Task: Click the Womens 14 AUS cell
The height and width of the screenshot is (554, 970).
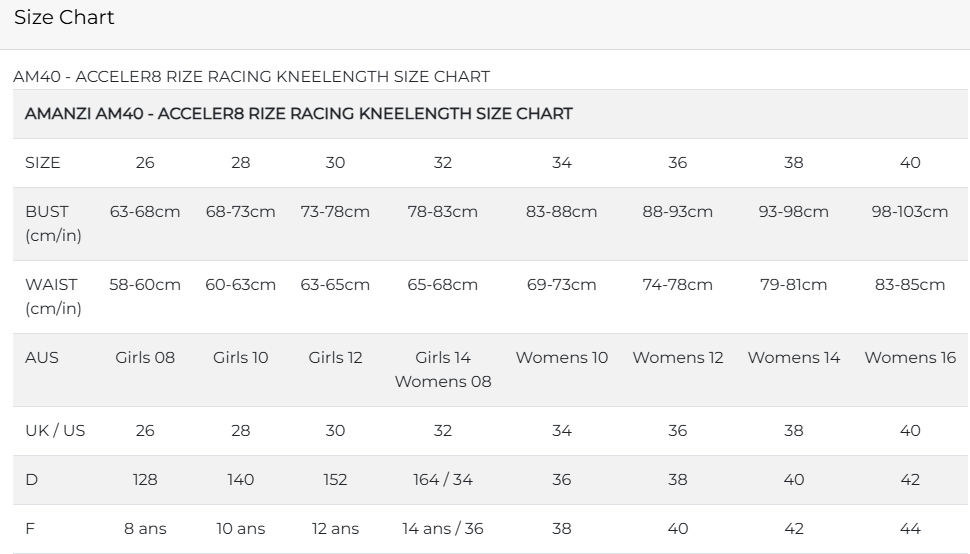Action: pos(794,357)
